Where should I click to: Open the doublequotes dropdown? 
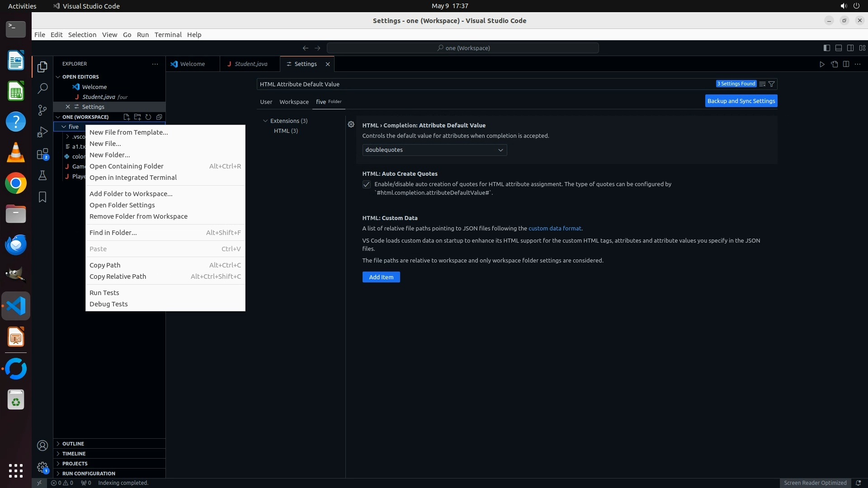pos(434,150)
